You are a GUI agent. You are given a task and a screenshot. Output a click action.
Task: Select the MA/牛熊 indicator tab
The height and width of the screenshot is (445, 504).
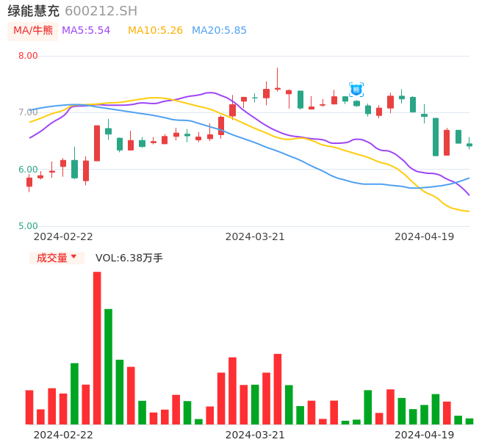pyautogui.click(x=33, y=31)
